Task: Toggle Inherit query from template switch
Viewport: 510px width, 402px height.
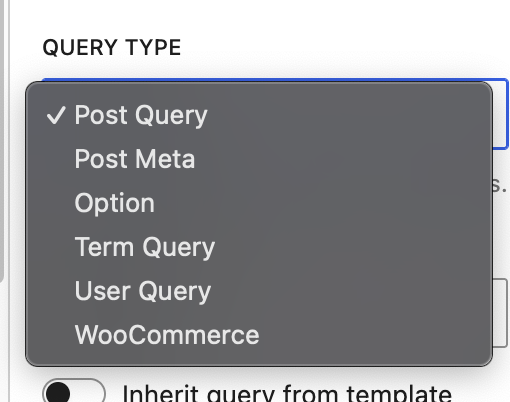Action: coord(74,391)
